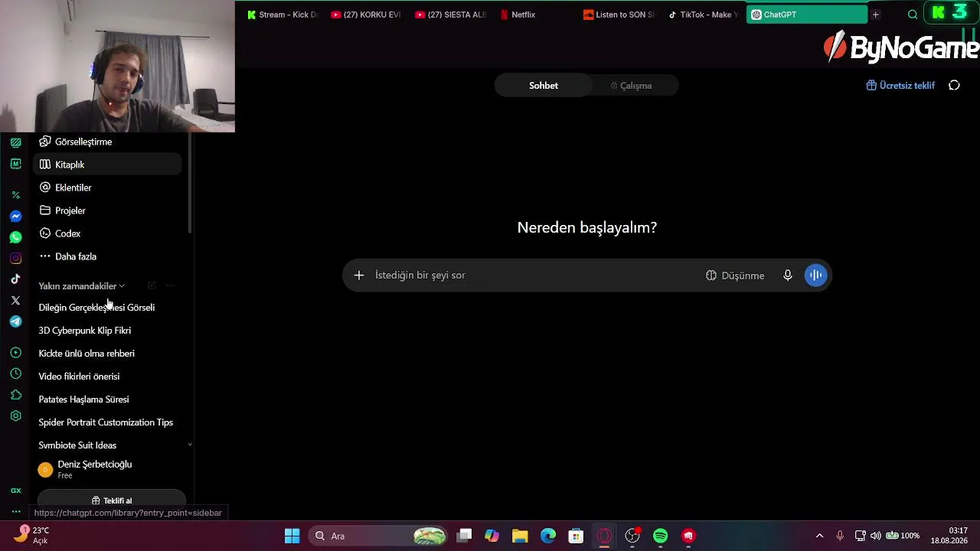The width and height of the screenshot is (980, 551).
Task: Expand Daha fazla in the sidebar
Action: click(x=107, y=256)
